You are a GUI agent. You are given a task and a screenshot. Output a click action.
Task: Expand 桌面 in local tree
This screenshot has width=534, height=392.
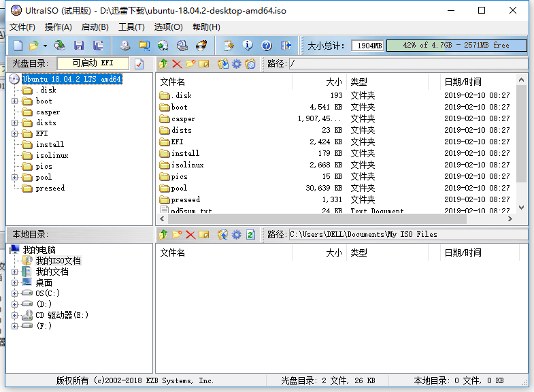coord(15,283)
